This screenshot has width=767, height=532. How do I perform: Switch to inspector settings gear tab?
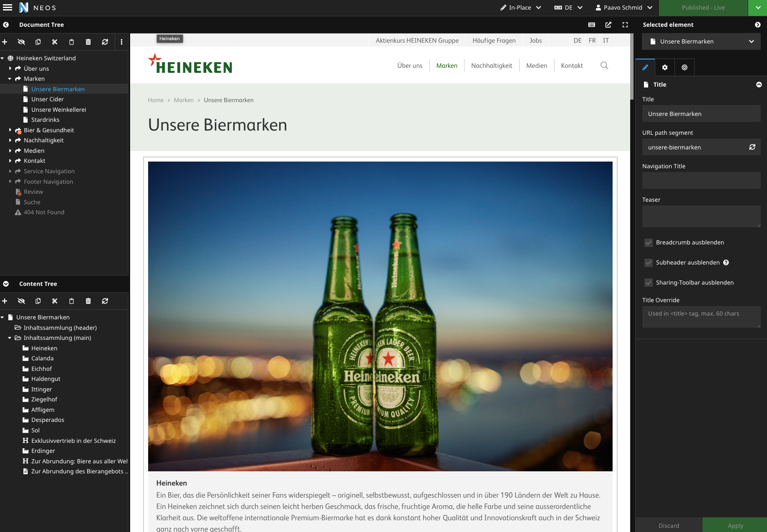(x=665, y=67)
